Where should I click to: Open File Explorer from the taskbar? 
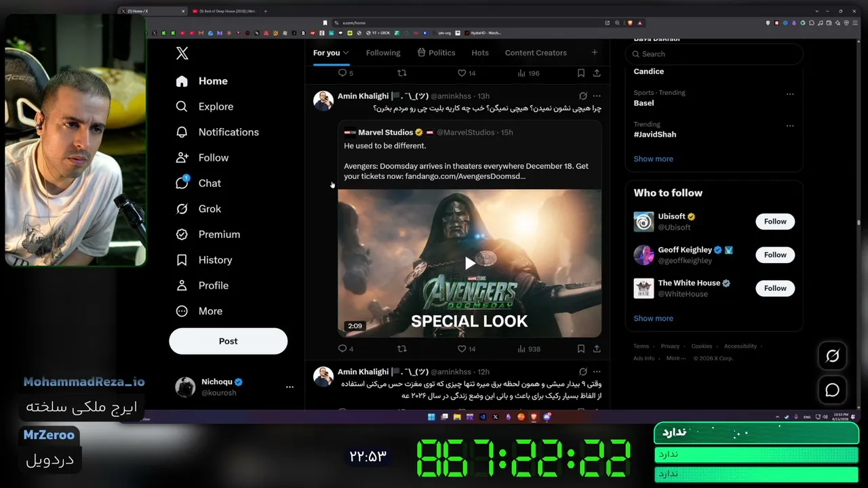[x=457, y=417]
